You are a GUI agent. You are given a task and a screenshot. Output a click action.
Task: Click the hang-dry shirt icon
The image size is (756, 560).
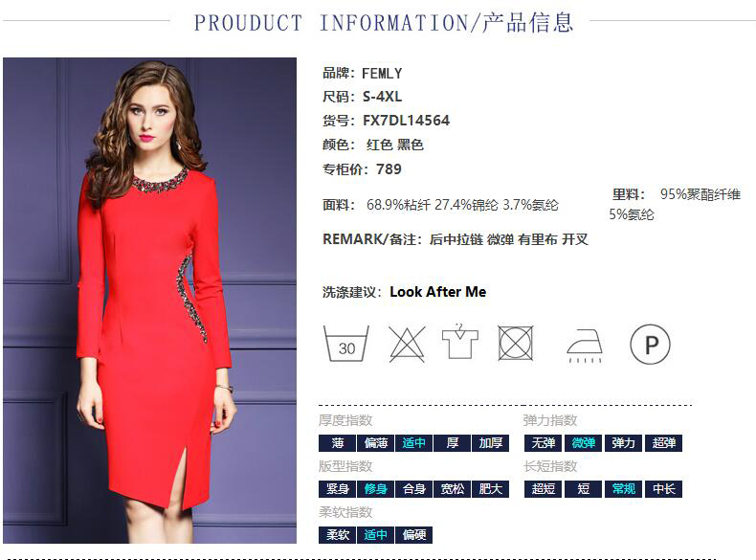460,341
